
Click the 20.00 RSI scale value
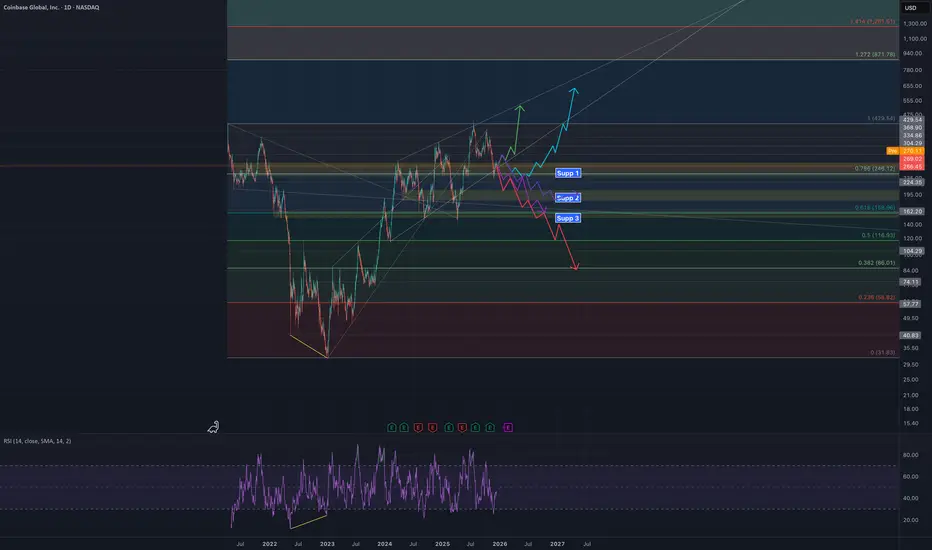click(911, 520)
